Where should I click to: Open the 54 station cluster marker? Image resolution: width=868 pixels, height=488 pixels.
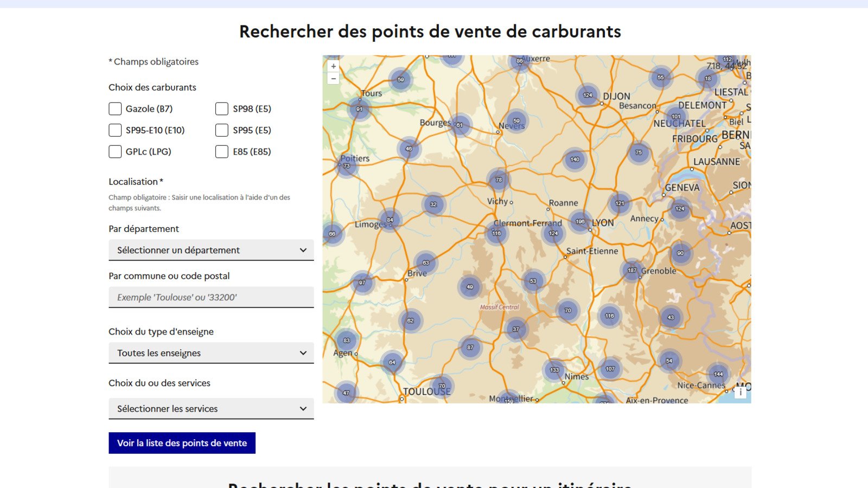[669, 361]
